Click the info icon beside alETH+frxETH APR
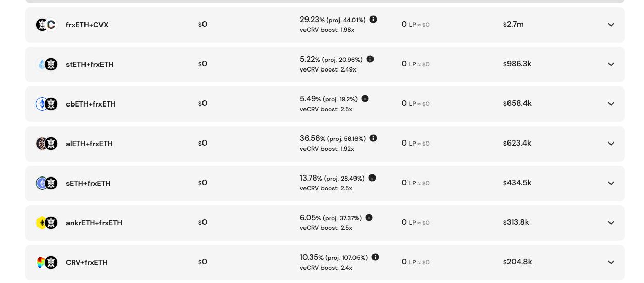The image size is (644, 283). point(374,138)
